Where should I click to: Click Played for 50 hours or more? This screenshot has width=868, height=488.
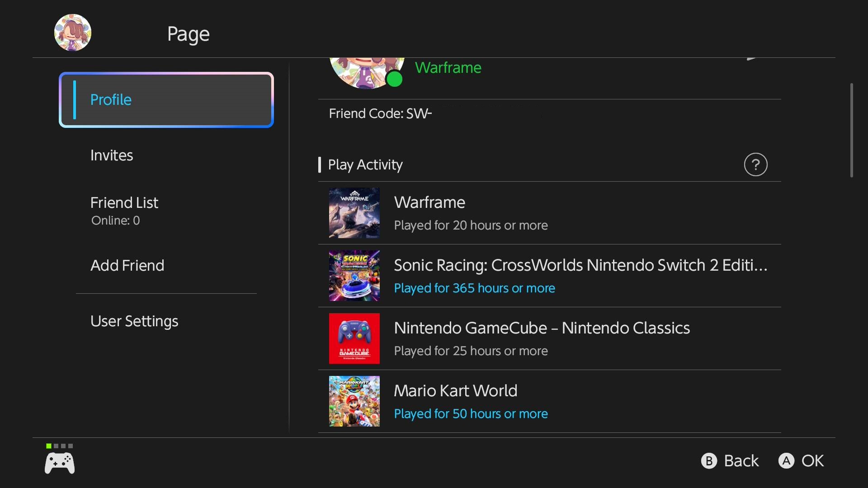tap(471, 414)
